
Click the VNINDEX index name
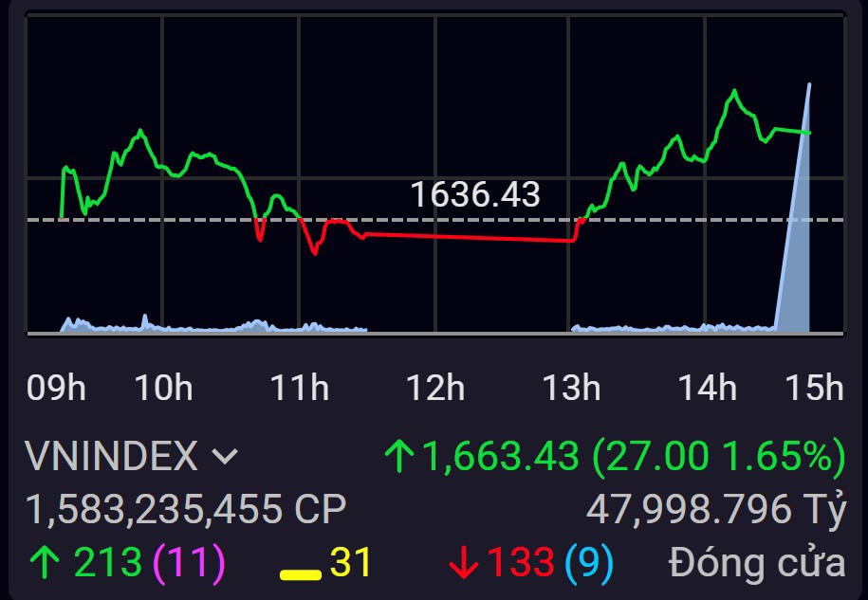coord(111,456)
